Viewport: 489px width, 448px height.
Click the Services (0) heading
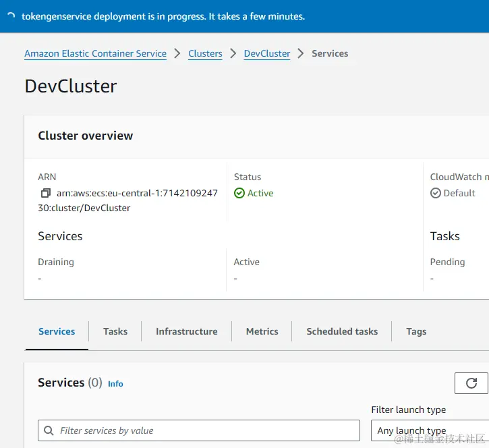tap(70, 383)
